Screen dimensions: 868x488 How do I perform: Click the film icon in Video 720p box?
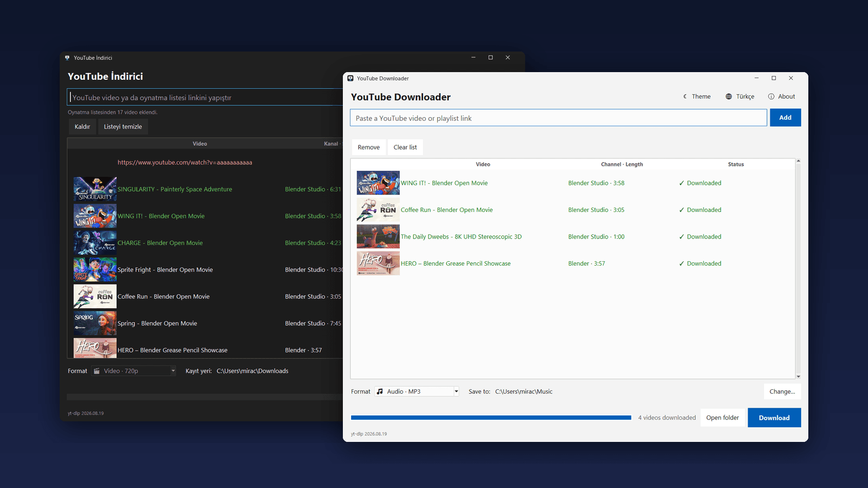click(97, 371)
